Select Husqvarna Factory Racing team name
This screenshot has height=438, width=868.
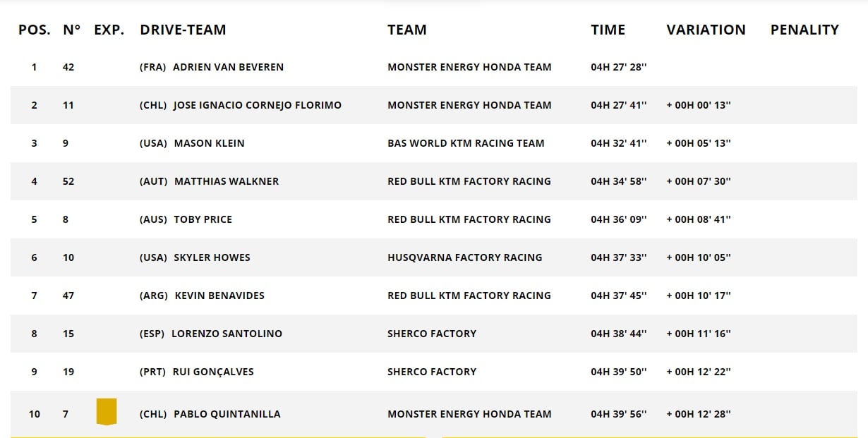465,257
